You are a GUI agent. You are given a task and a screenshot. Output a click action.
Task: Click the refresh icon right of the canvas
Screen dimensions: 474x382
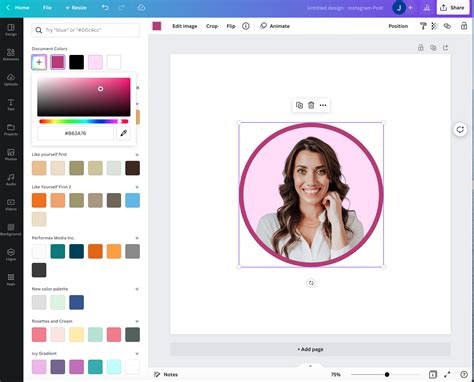coord(460,129)
